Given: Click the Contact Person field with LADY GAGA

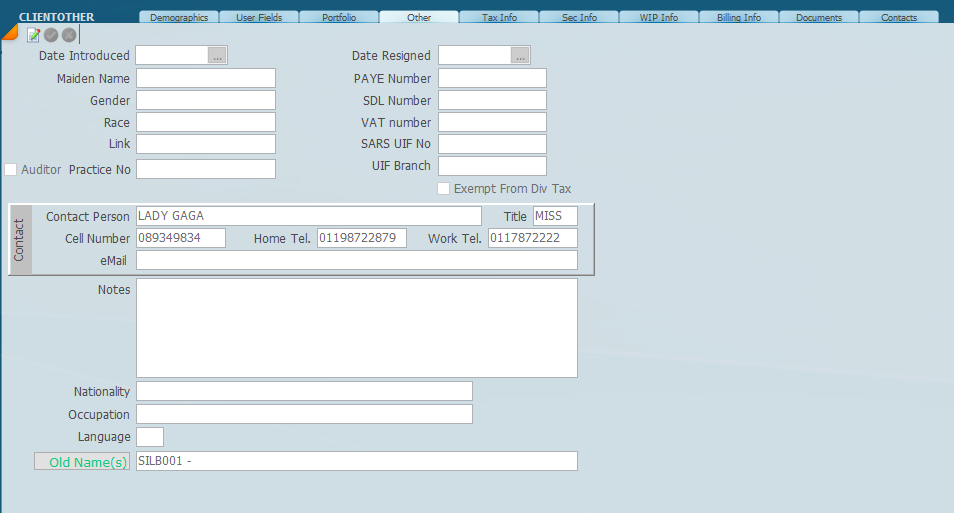Looking at the screenshot, I should [308, 216].
